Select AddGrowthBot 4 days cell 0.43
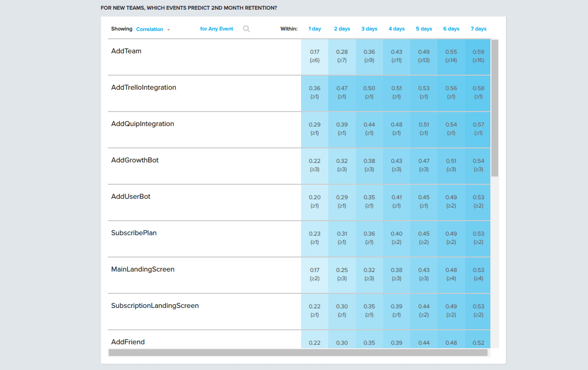 [x=396, y=165]
